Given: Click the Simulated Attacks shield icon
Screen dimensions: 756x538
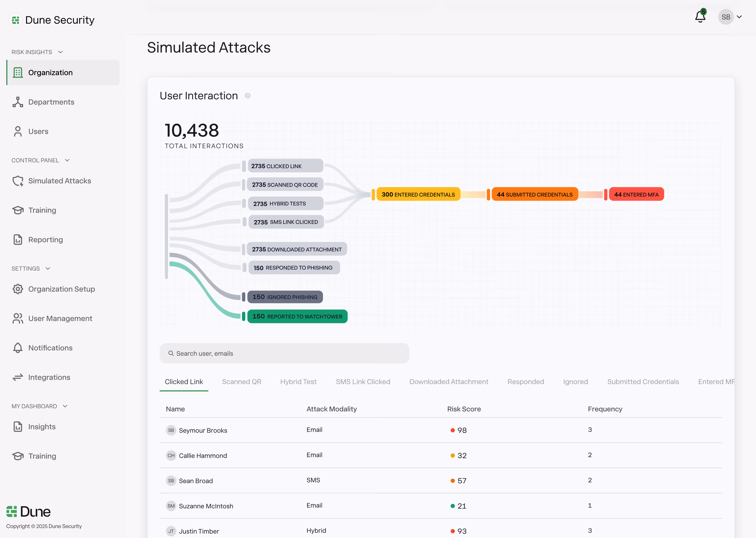Looking at the screenshot, I should (x=18, y=181).
